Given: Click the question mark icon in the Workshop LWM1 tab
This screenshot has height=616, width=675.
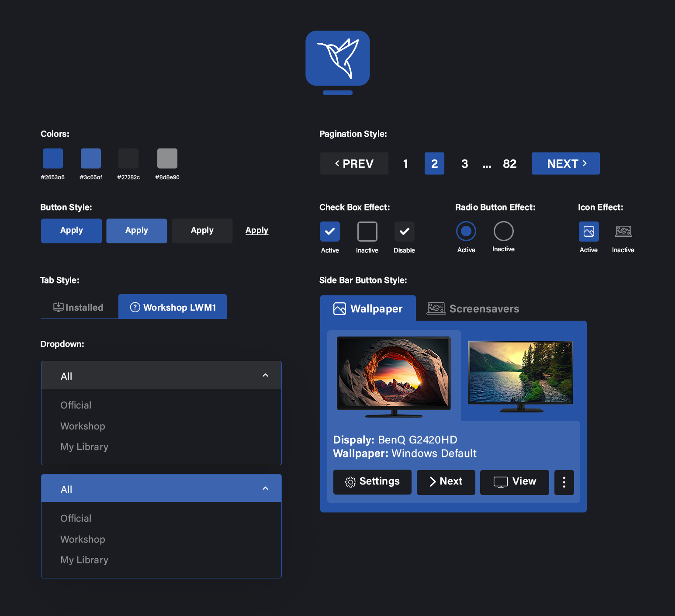Looking at the screenshot, I should coord(135,307).
